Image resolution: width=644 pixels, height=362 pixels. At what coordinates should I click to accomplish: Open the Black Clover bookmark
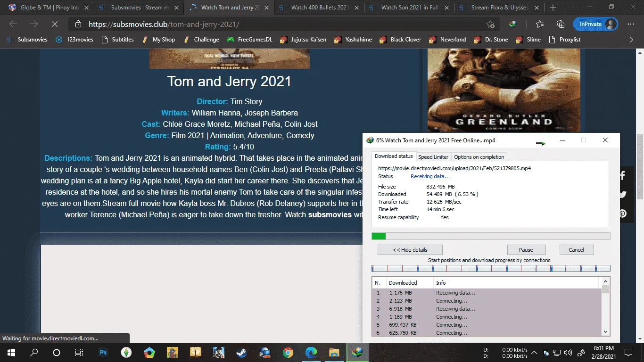point(401,40)
